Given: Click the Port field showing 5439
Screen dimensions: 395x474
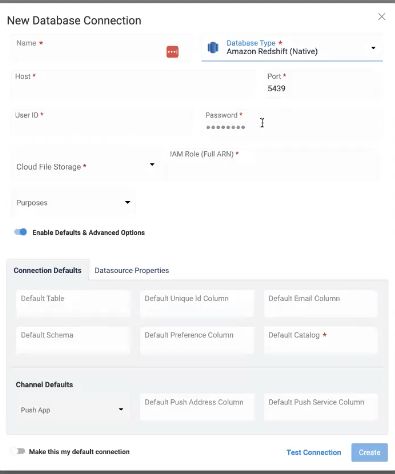Looking at the screenshot, I should 323,84.
